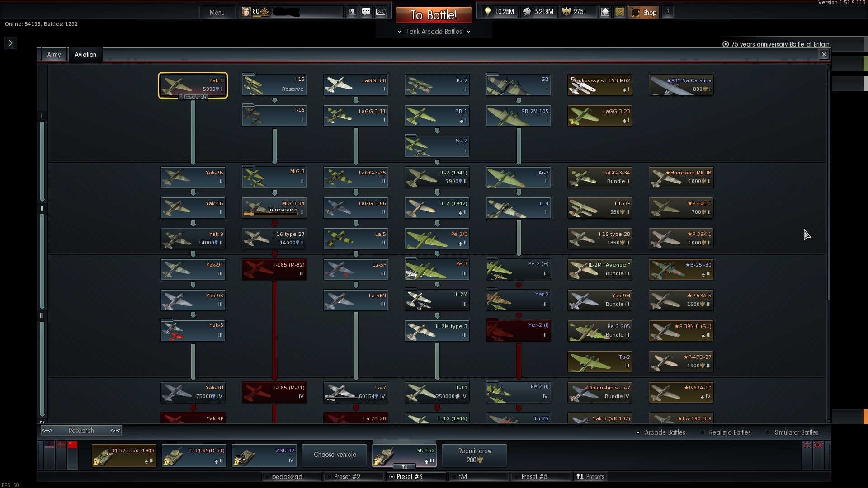Viewport: 868px width, 488px height.
Task: Select the I-185 (M-82) locked aircraft
Action: pos(274,269)
